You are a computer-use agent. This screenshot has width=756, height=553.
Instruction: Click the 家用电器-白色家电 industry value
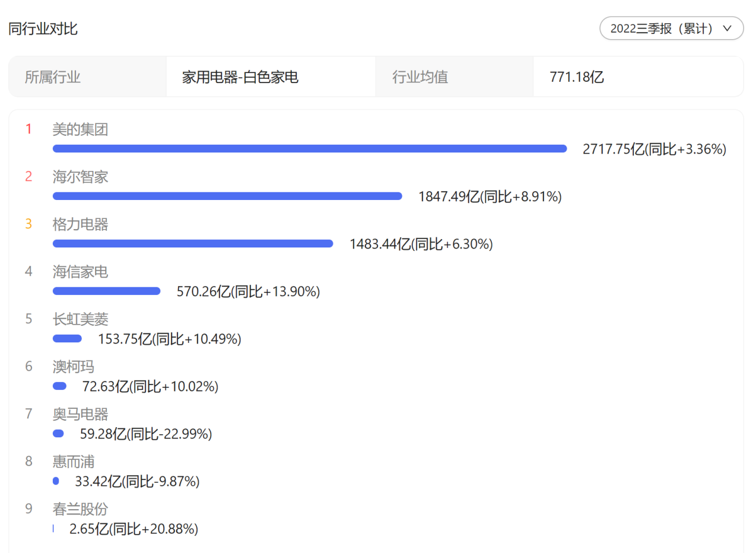tap(240, 77)
